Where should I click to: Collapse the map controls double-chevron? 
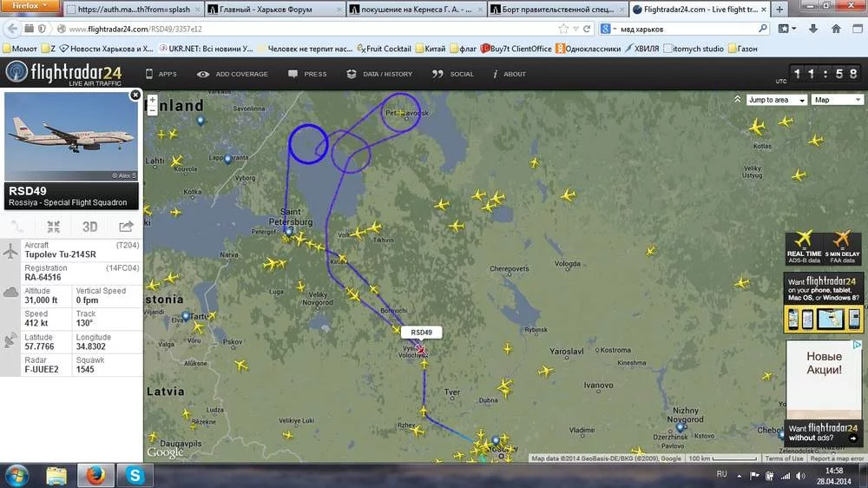[x=737, y=99]
